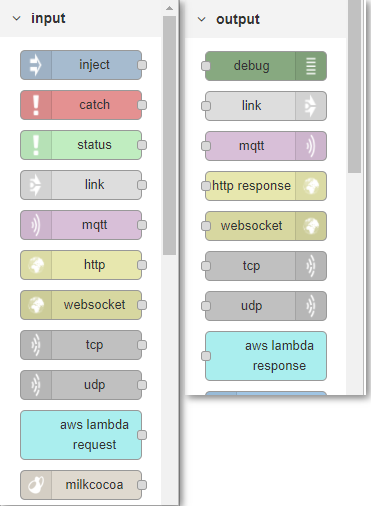
Task: Click the output port of inject node
Action: (142, 65)
